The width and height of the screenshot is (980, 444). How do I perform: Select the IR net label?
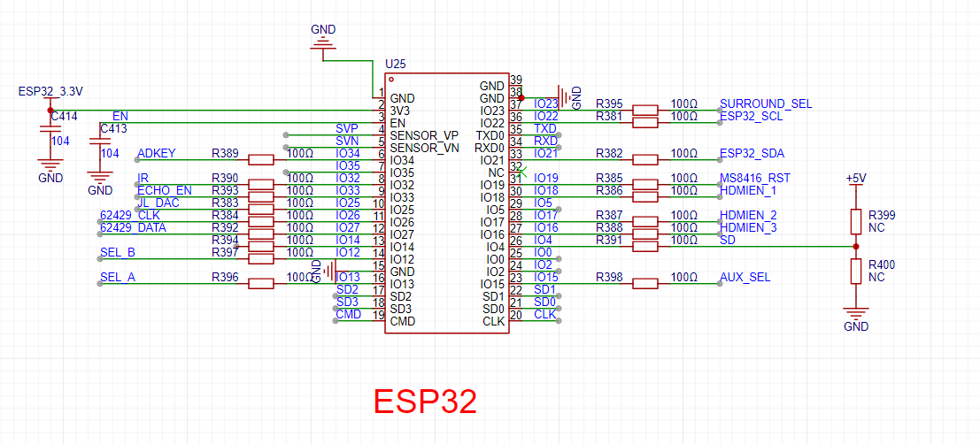coord(142,178)
